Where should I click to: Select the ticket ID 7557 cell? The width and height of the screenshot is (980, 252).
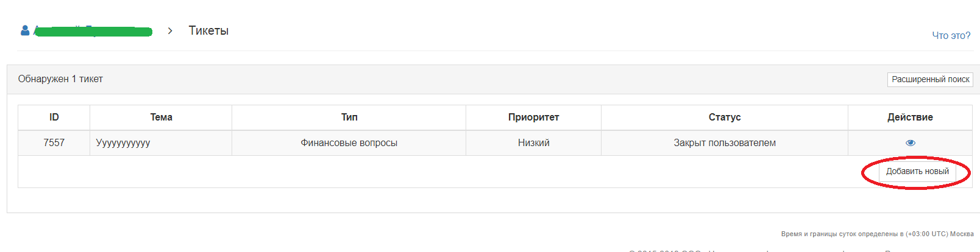click(x=54, y=143)
